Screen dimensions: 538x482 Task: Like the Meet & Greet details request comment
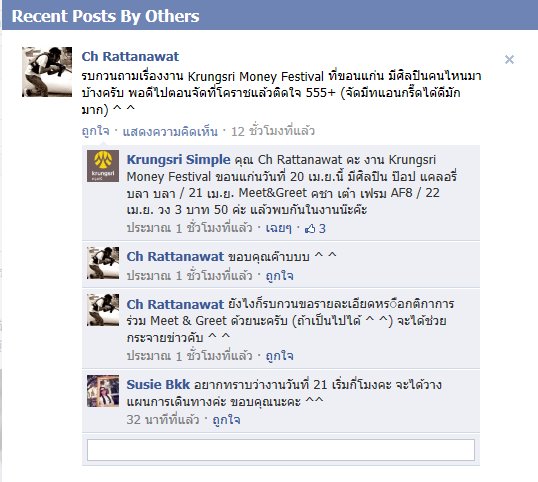279,356
